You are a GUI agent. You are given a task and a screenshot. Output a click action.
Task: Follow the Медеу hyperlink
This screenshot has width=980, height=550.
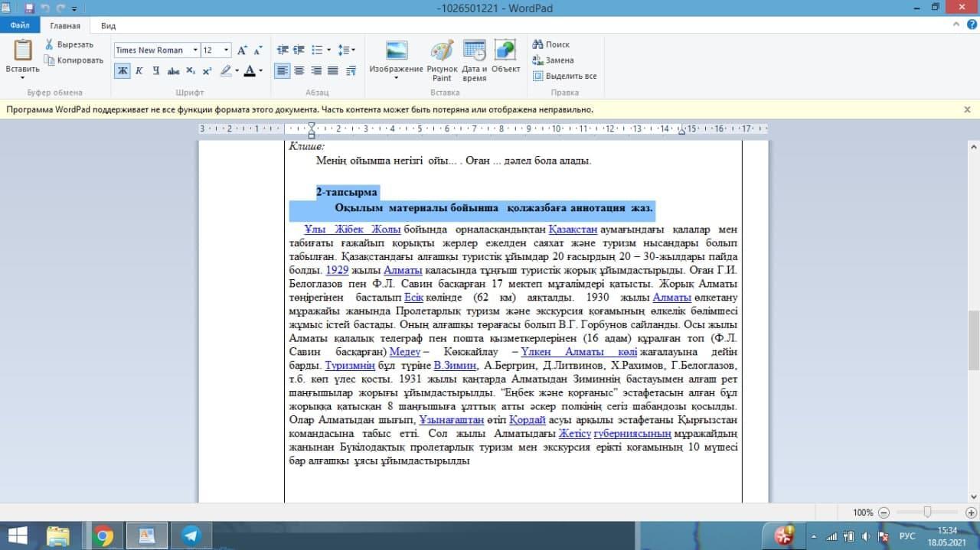405,352
